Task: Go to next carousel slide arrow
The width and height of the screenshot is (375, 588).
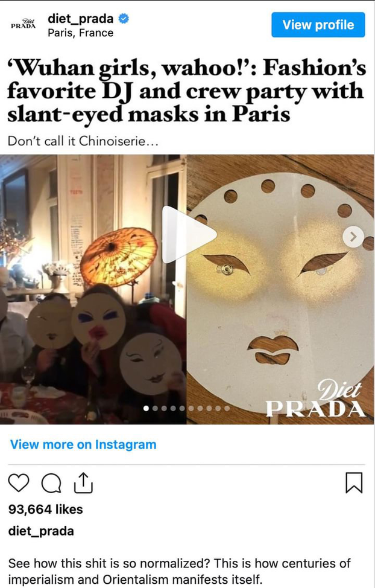Action: pos(353,237)
